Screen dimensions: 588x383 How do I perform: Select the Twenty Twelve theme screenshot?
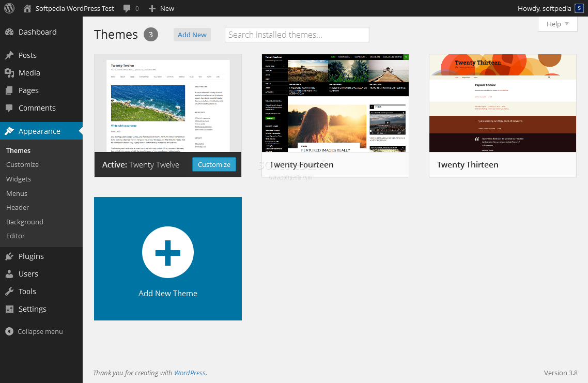click(168, 103)
